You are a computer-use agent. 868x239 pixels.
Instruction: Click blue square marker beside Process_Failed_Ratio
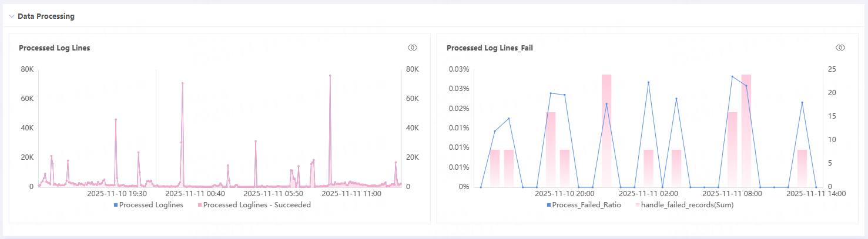click(549, 205)
